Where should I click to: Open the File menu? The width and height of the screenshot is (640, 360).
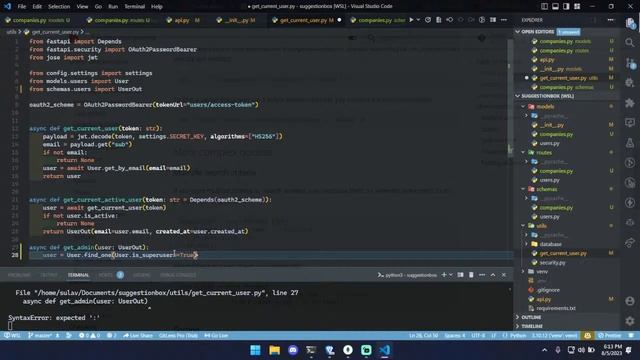[22, 7]
